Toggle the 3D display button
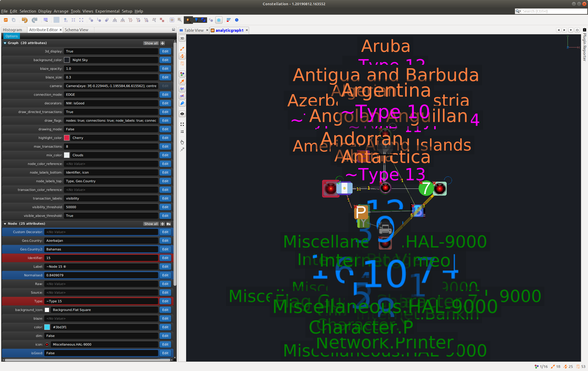This screenshot has height=371, width=588. tap(182, 39)
